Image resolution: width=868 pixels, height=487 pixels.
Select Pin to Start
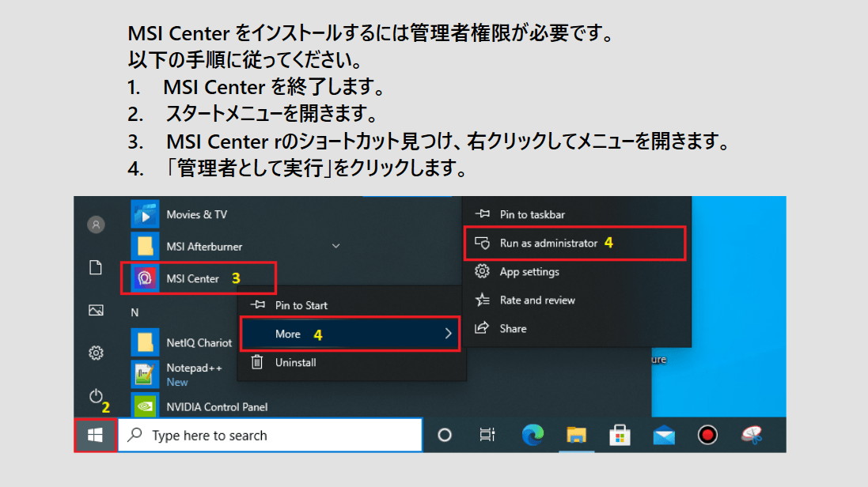(x=351, y=305)
